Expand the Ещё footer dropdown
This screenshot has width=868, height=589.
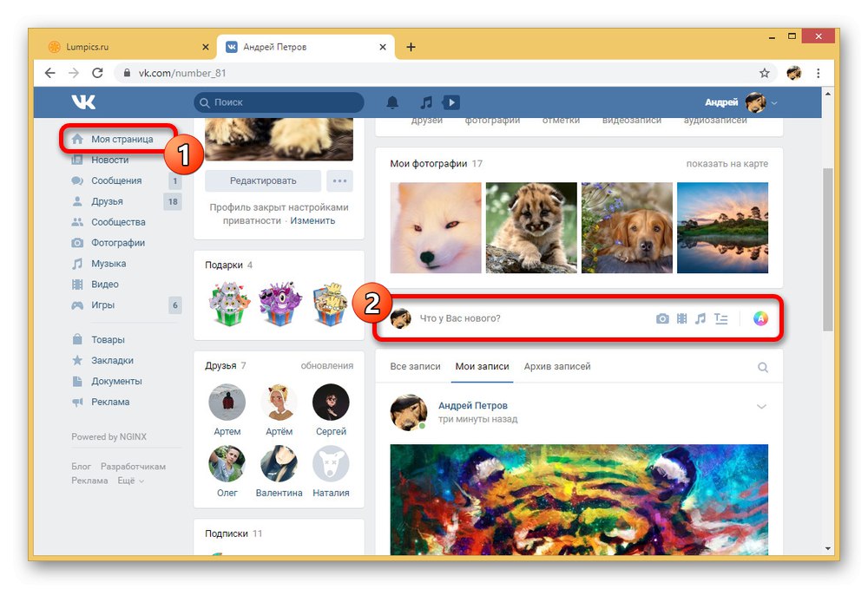pyautogui.click(x=131, y=481)
